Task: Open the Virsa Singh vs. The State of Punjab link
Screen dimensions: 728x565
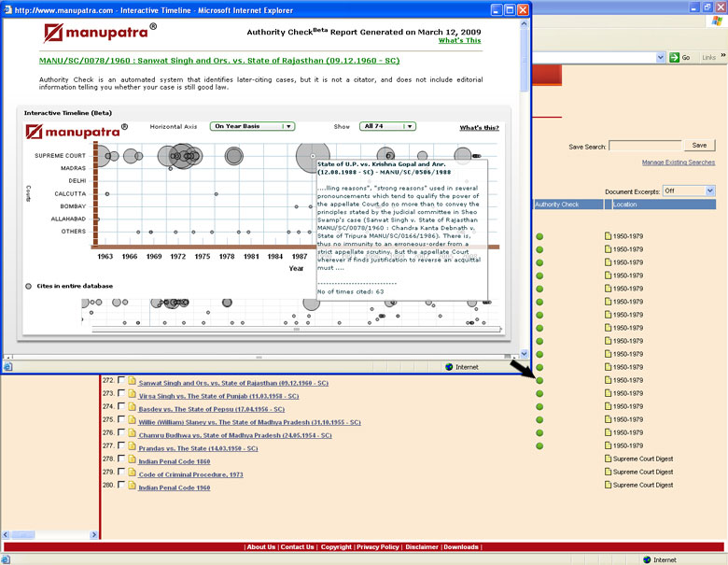Action: click(218, 396)
